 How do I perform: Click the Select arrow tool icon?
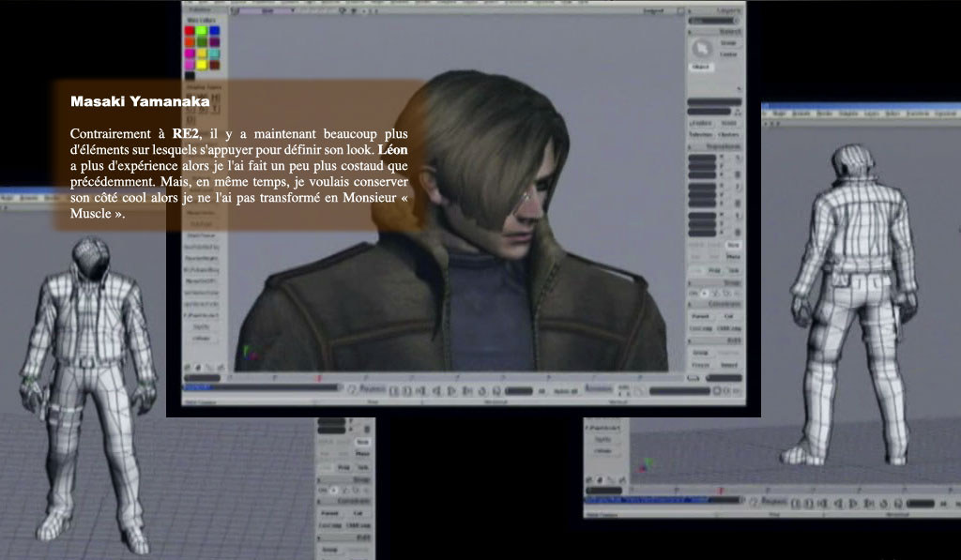coord(701,49)
